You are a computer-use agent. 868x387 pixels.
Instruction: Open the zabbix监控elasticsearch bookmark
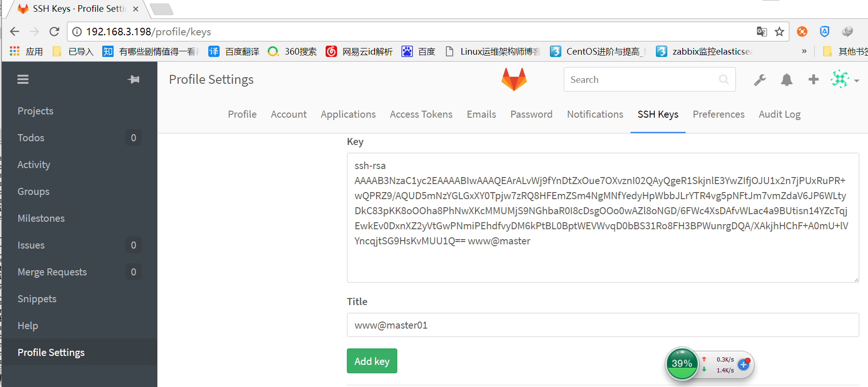pyautogui.click(x=704, y=51)
